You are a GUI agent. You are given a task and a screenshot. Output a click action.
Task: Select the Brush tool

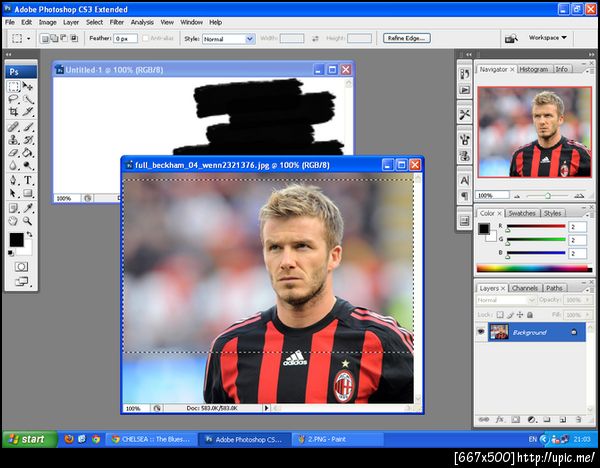(x=28, y=127)
